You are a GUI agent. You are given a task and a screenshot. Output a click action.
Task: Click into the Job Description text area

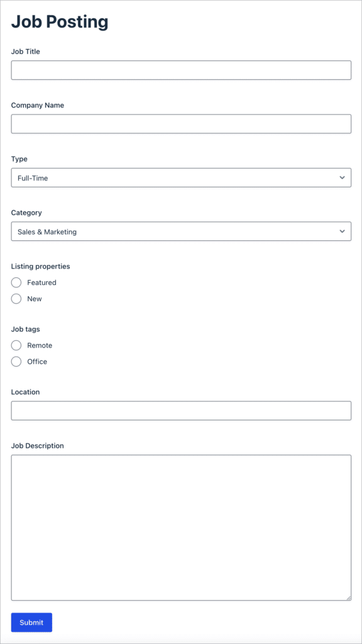181,528
